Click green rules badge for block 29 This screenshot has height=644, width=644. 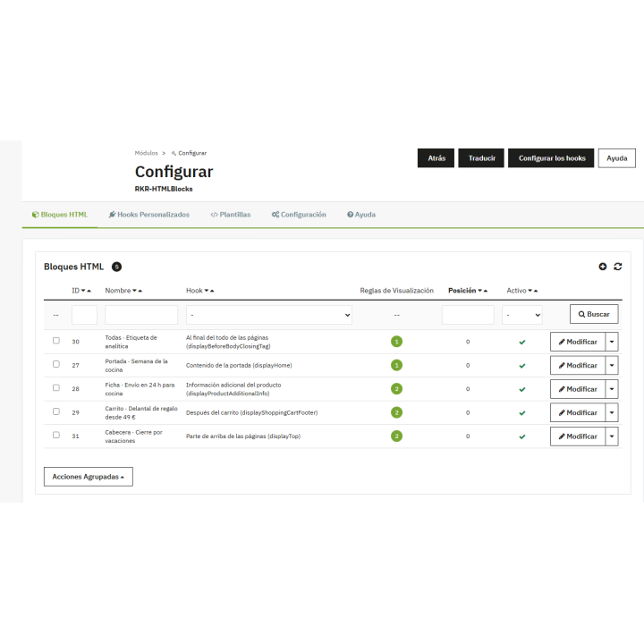pyautogui.click(x=396, y=412)
